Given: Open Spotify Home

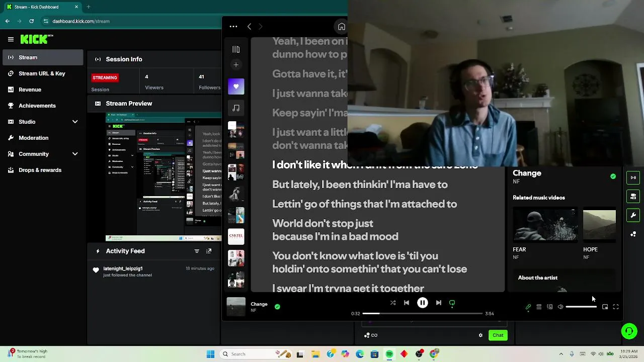Looking at the screenshot, I should [x=342, y=27].
